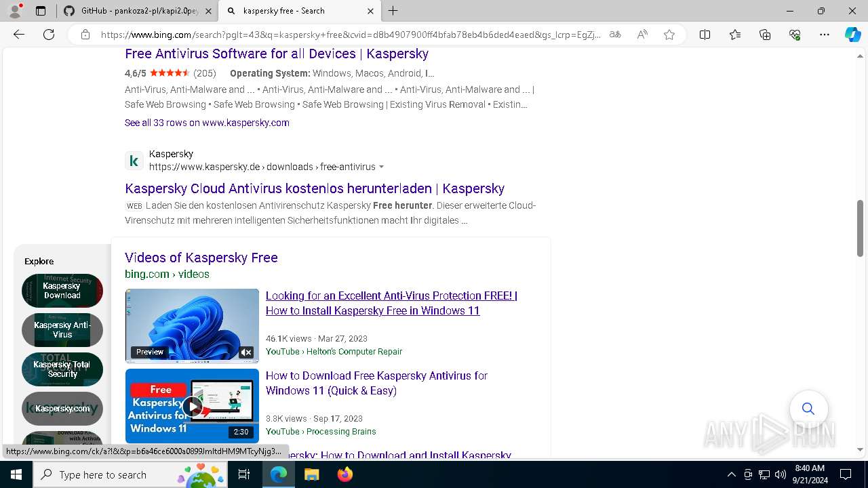868x488 pixels.
Task: Click the bing.com › videos link
Action: tap(167, 274)
